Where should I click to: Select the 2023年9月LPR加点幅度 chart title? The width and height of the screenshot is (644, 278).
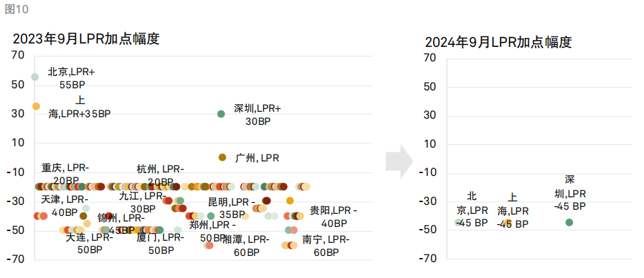[85, 39]
